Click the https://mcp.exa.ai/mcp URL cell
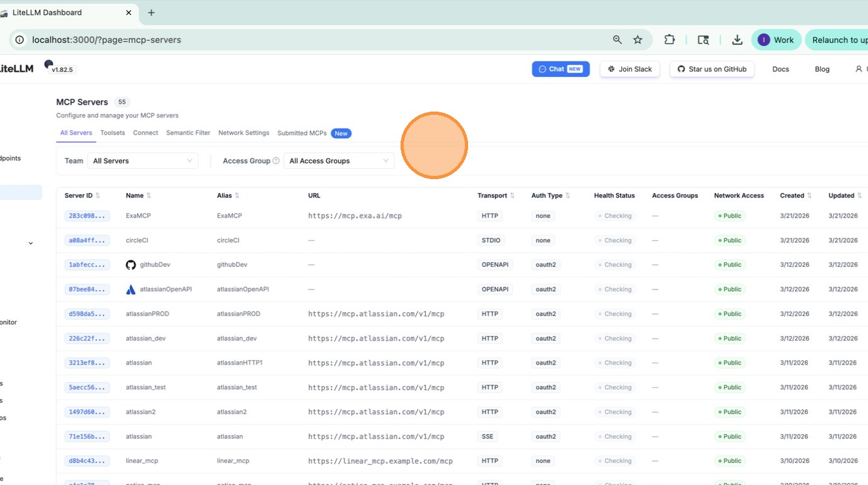The height and width of the screenshot is (485, 868). [x=355, y=216]
